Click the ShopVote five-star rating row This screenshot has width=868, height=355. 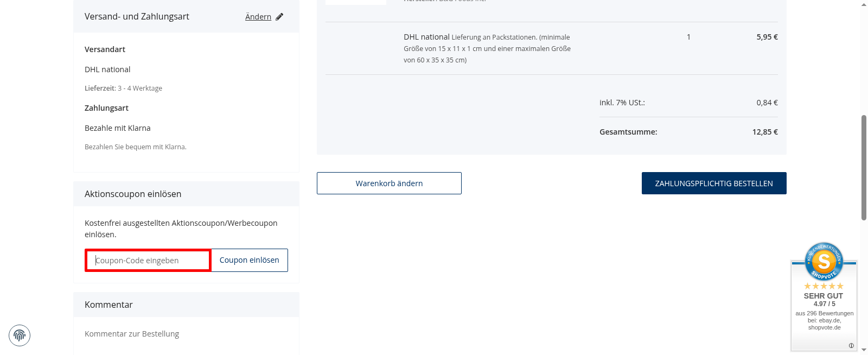(x=824, y=286)
